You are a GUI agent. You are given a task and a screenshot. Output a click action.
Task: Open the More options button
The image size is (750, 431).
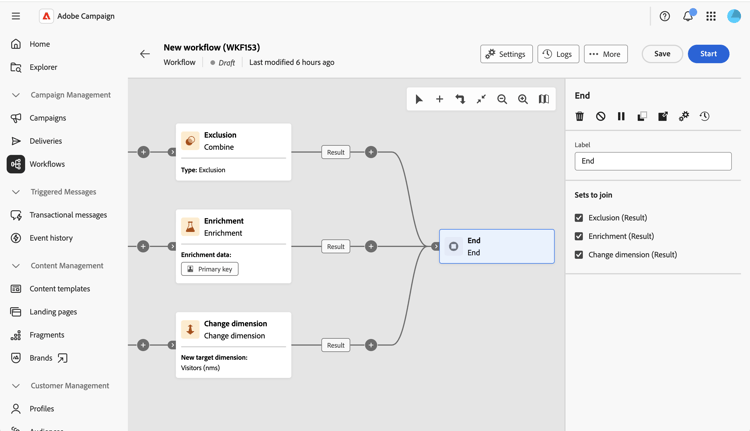coord(606,54)
